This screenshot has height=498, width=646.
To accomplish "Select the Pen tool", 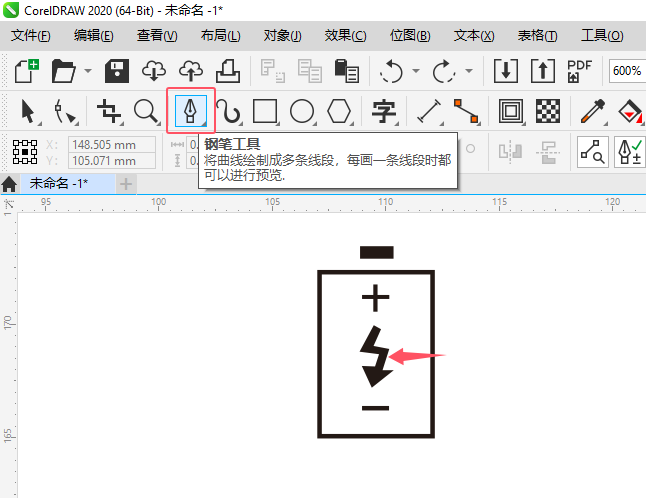I will [x=190, y=111].
